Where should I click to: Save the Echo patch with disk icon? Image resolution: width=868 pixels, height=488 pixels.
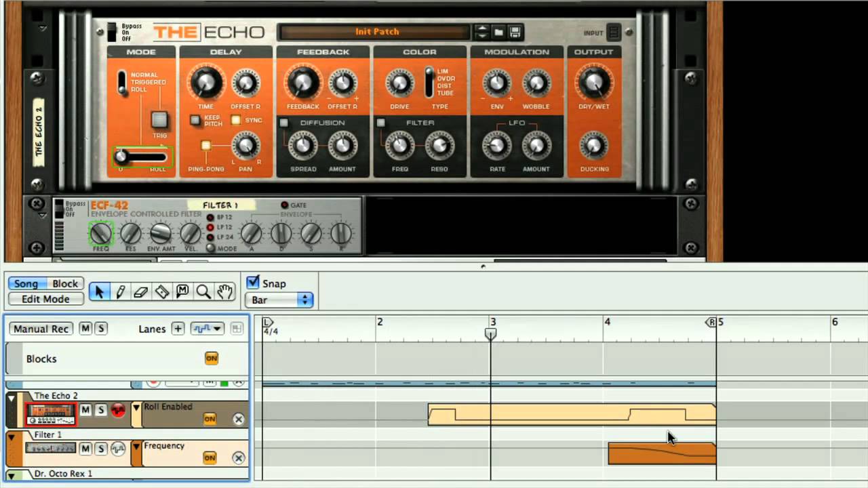coord(515,32)
